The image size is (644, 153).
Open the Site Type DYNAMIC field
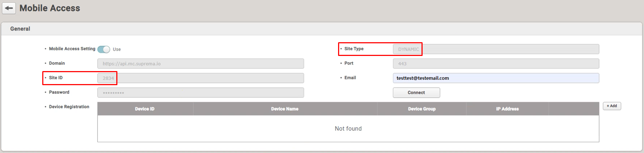point(496,49)
